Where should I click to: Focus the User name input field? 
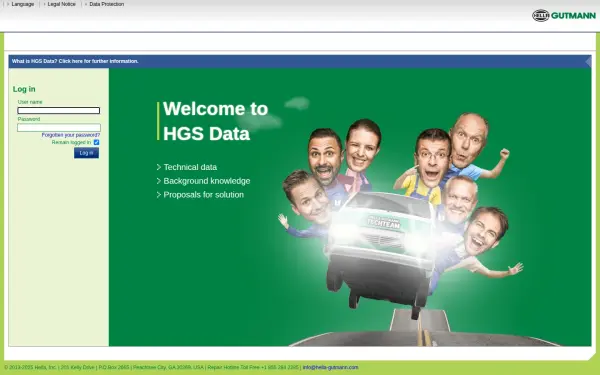(x=59, y=111)
